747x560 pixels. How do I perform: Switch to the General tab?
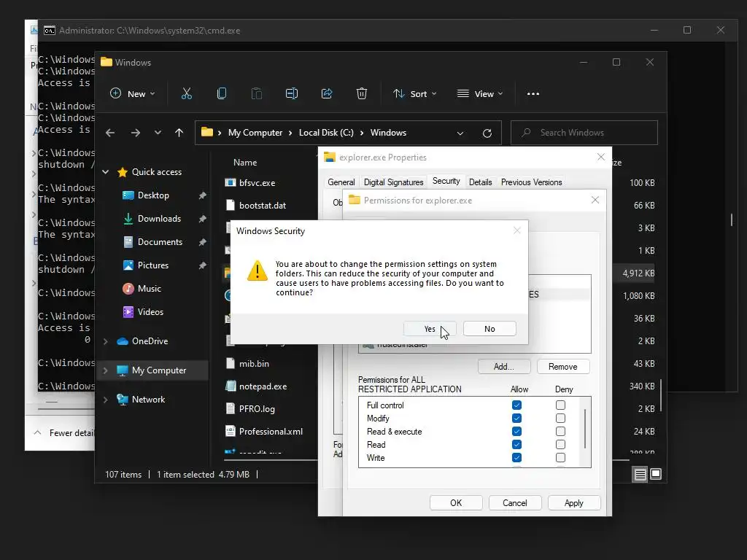click(341, 182)
